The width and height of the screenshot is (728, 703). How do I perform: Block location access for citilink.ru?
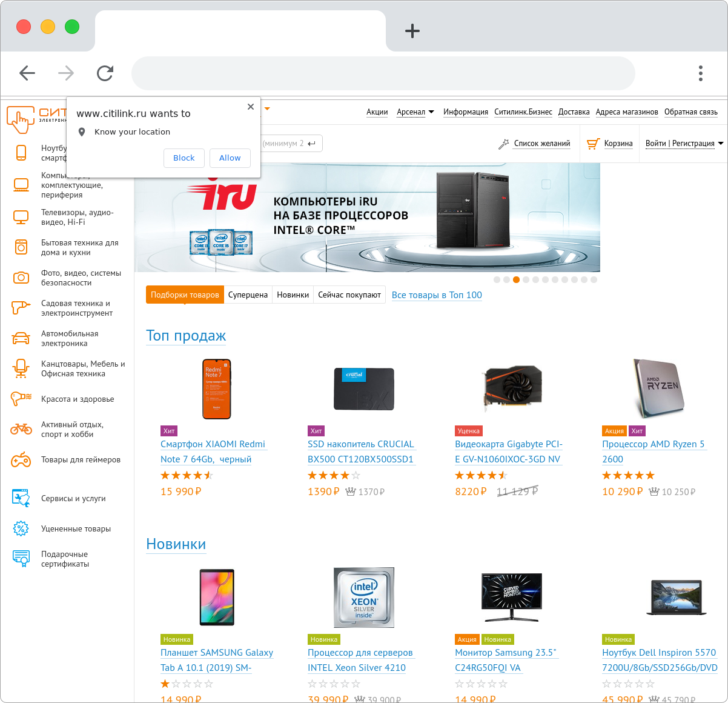click(x=184, y=158)
